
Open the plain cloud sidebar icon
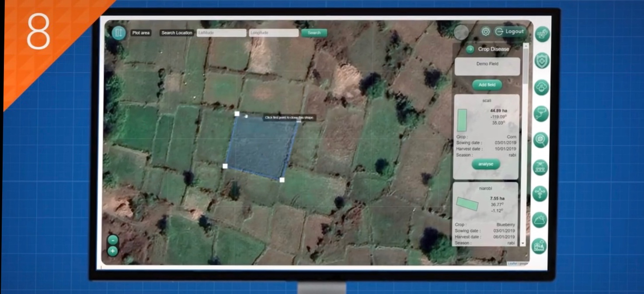point(541,87)
